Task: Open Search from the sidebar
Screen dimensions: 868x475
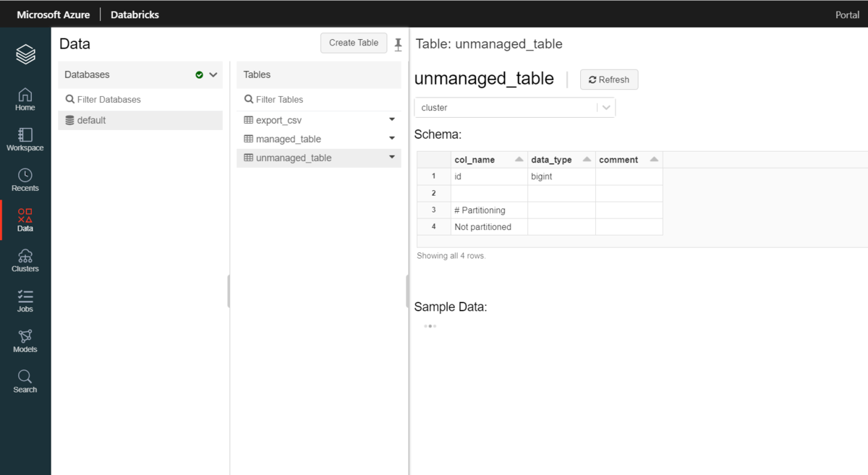Action: [x=25, y=382]
